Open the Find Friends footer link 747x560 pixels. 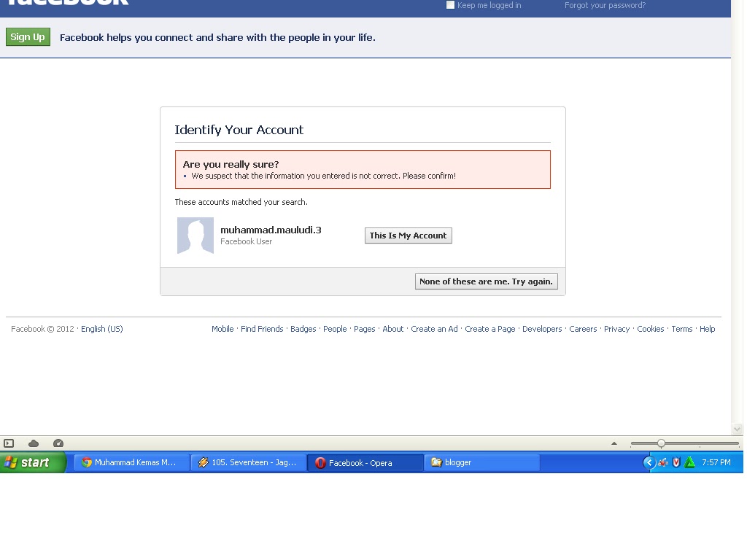262,329
